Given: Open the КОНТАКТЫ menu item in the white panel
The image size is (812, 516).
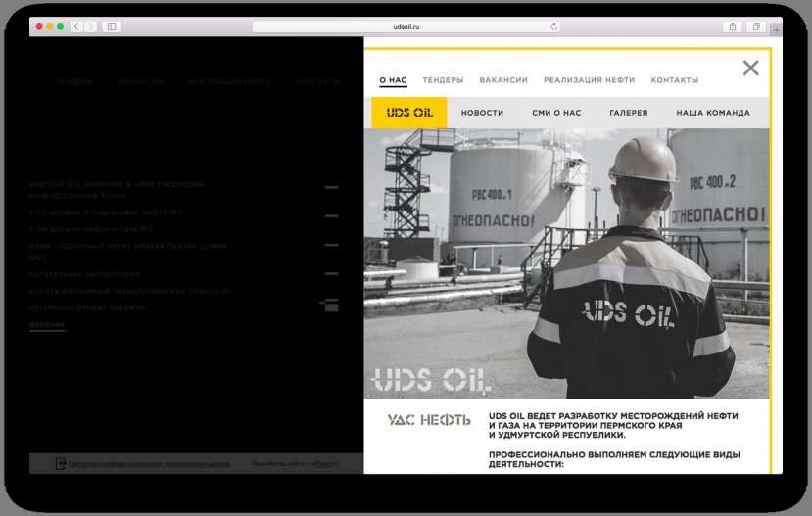Looking at the screenshot, I should pyautogui.click(x=674, y=80).
